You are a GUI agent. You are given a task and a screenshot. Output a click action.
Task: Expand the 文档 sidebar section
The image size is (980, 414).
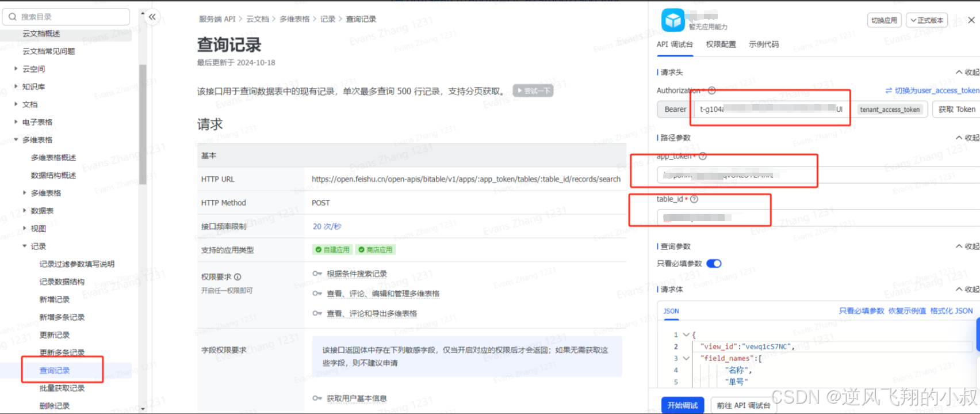[16, 104]
